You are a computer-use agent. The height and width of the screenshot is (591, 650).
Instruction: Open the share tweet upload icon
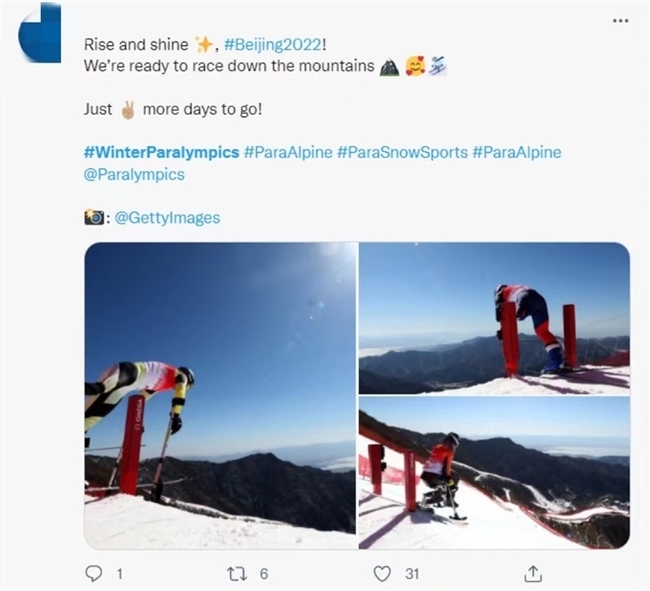[x=533, y=574]
